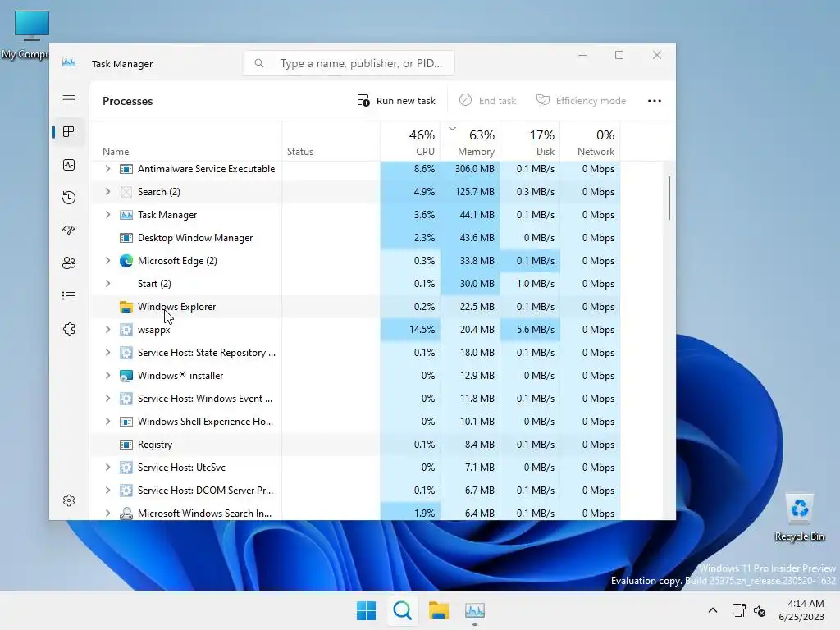Select the Desktop Window Manager row

[x=355, y=238]
